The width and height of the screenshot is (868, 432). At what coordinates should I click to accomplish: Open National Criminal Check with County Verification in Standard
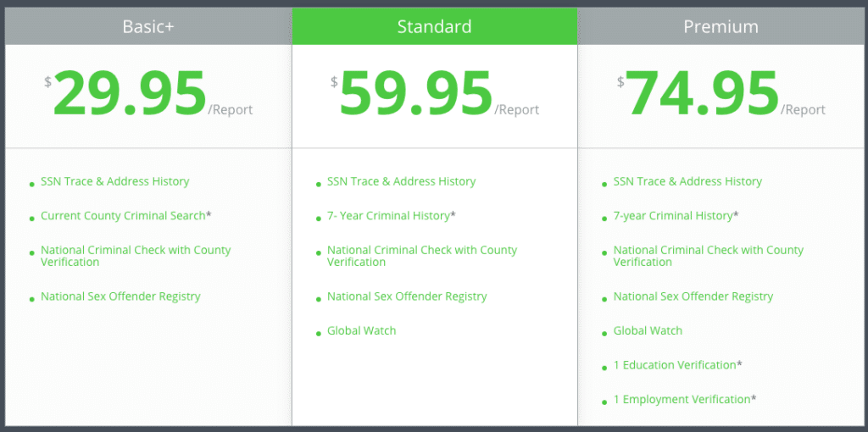(422, 256)
